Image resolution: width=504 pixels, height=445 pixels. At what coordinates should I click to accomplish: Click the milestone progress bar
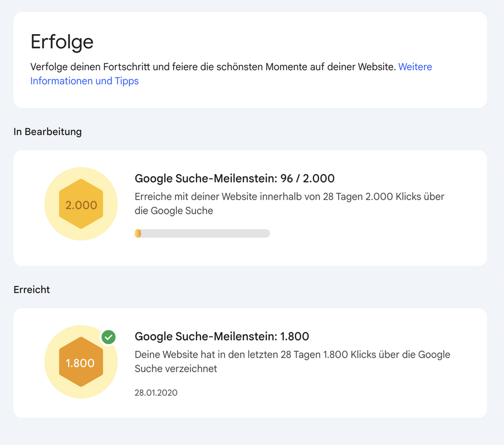pos(202,233)
